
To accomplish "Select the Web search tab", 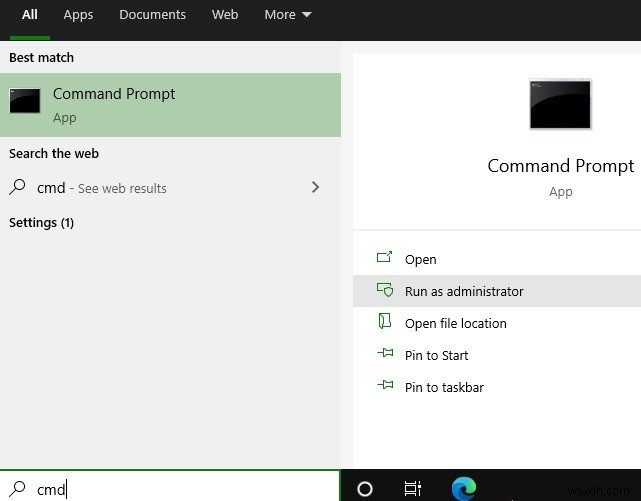I will [225, 15].
